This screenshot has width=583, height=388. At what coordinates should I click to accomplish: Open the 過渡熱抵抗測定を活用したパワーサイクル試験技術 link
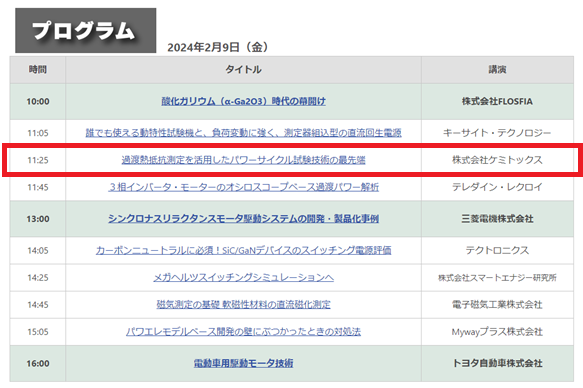[x=244, y=160]
